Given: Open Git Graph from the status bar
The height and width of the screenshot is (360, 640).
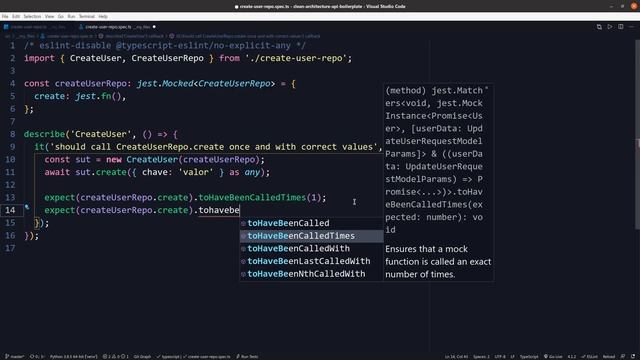Looking at the screenshot, I should 142,357.
